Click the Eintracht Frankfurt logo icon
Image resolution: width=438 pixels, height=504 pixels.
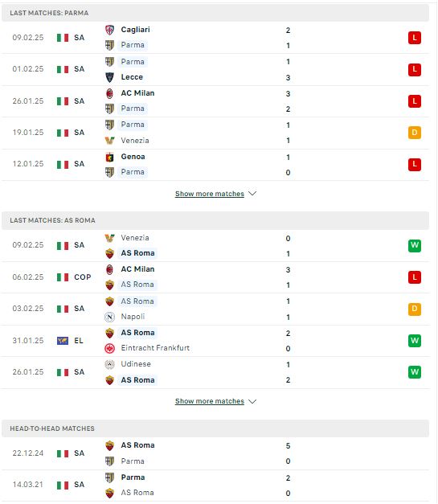109,348
